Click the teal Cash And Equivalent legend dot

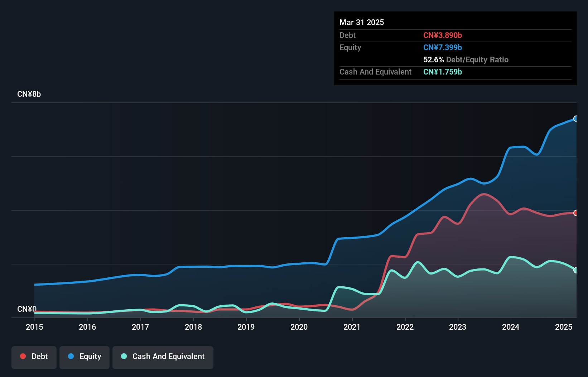click(x=124, y=356)
